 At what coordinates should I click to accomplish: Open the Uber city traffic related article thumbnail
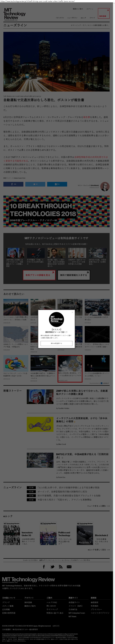(16, 307)
